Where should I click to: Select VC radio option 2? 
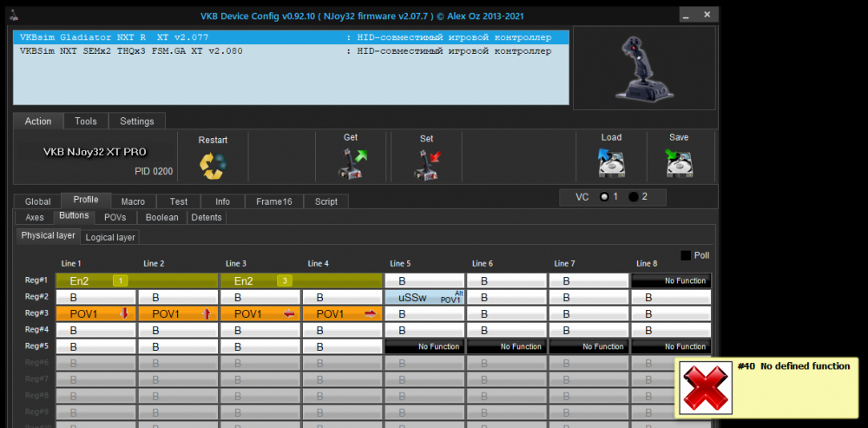coord(634,196)
